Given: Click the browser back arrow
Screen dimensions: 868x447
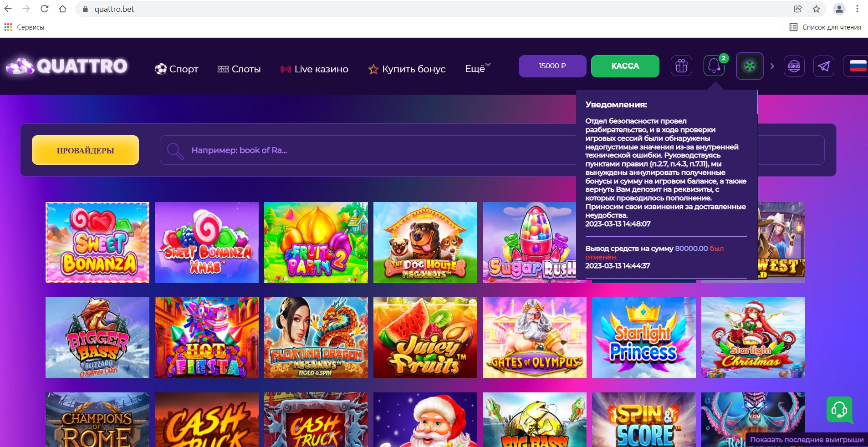Looking at the screenshot, I should click(8, 9).
